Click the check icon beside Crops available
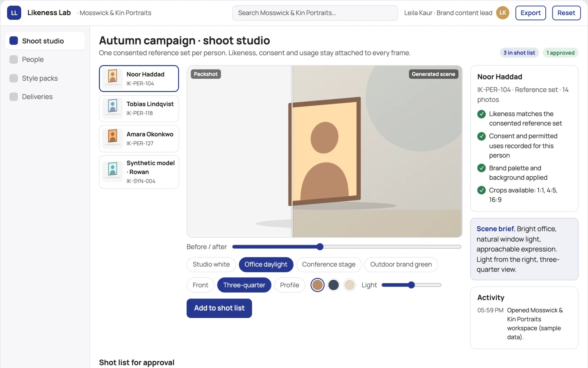The width and height of the screenshot is (588, 368). pos(481,190)
